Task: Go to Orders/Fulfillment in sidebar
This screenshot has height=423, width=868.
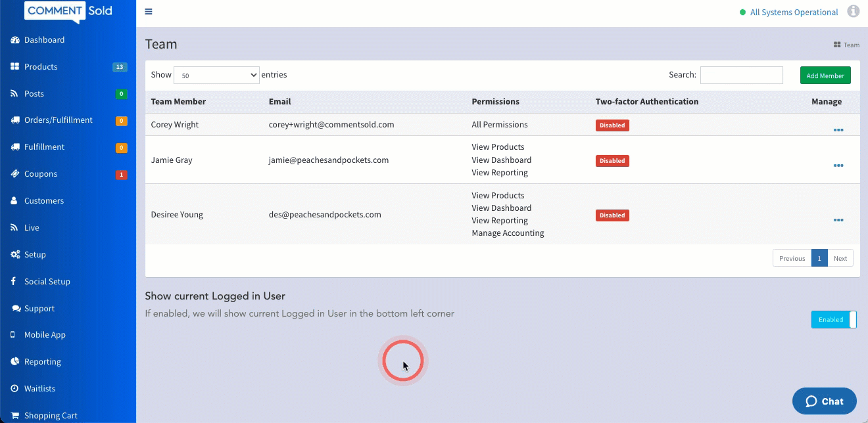Action: pyautogui.click(x=58, y=120)
